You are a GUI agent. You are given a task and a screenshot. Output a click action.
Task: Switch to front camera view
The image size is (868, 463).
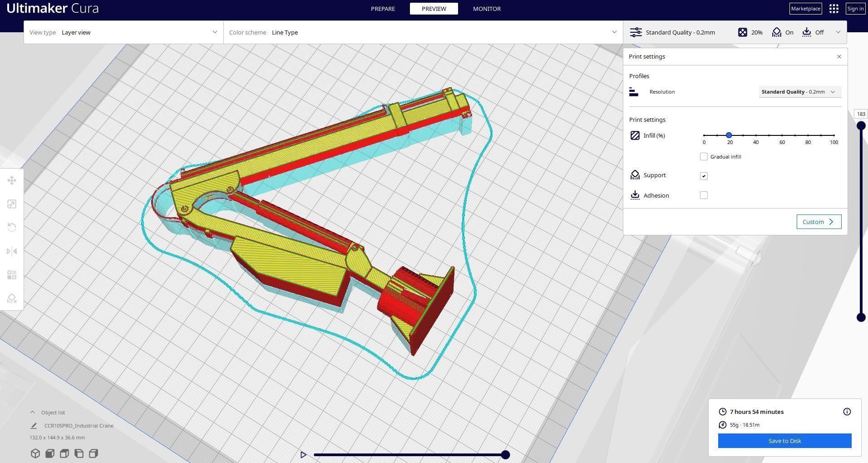coord(50,453)
